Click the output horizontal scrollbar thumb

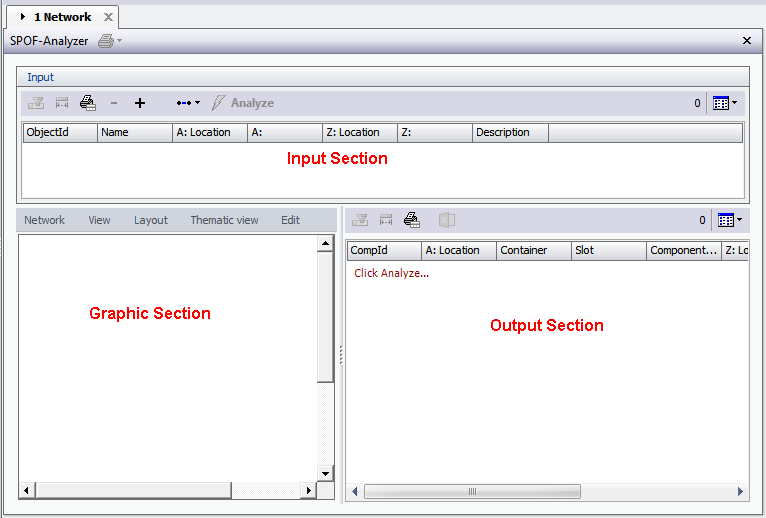coord(472,492)
